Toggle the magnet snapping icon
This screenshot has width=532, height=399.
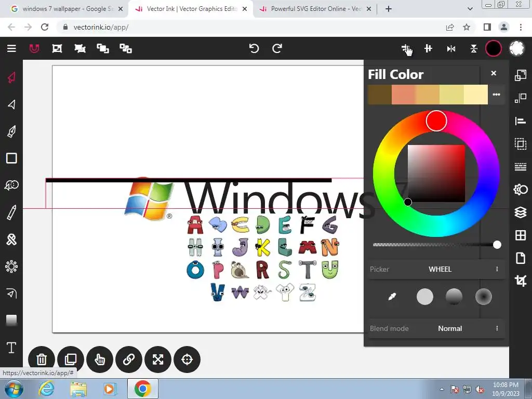(x=34, y=48)
